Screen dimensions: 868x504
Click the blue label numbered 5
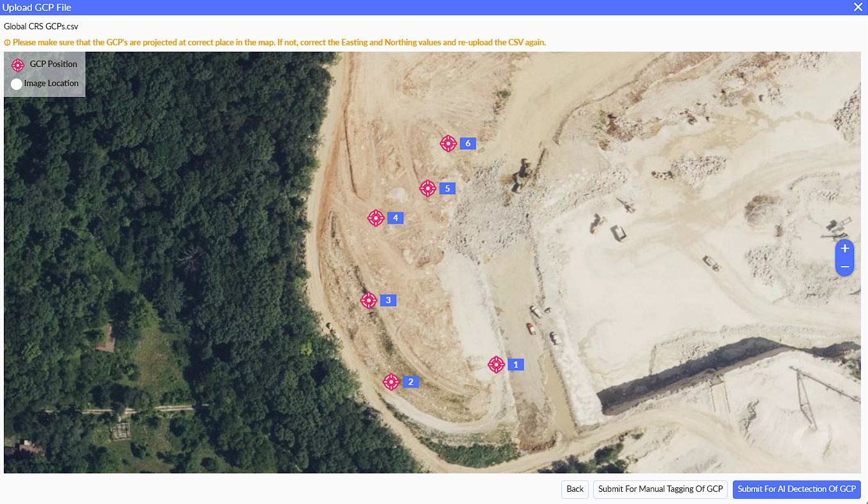coord(447,188)
